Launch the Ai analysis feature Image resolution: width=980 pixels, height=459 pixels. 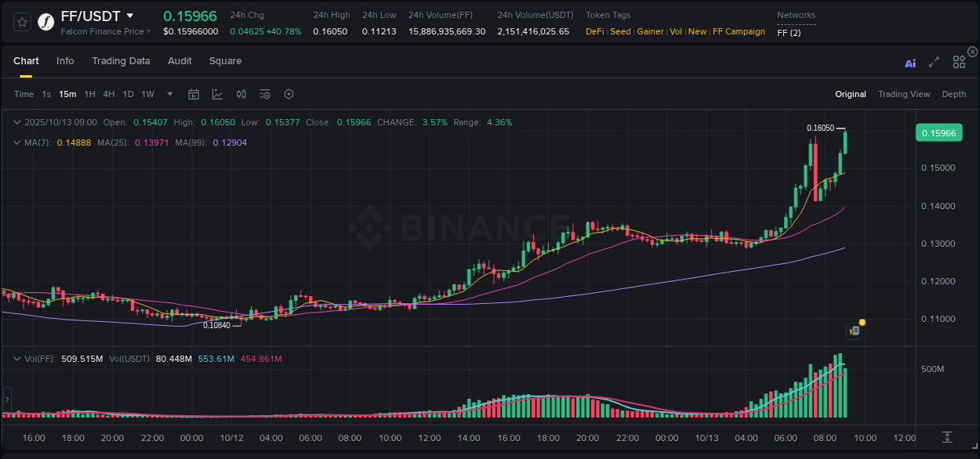[x=910, y=63]
